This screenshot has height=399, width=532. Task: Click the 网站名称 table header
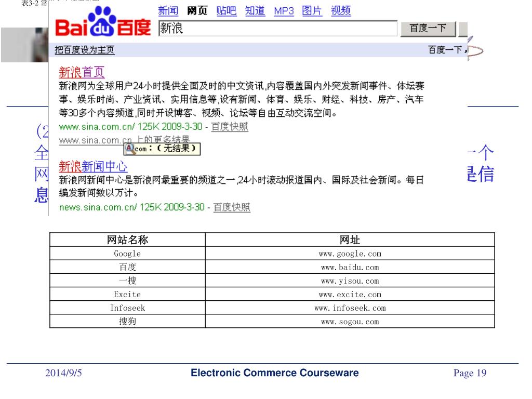(x=128, y=240)
